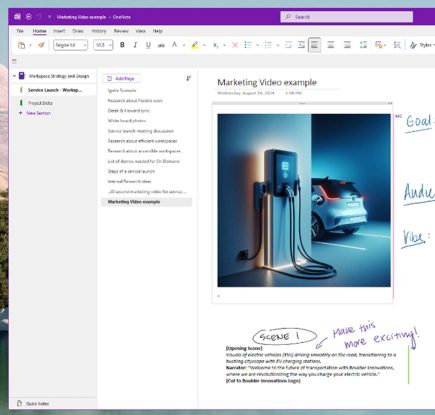Open the font name combo box
This screenshot has height=415, width=435.
[70, 45]
